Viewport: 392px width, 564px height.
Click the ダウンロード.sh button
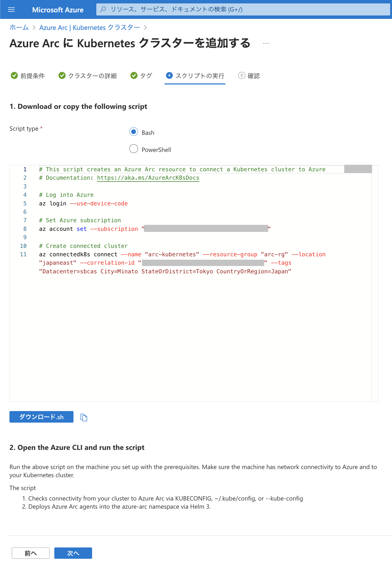click(x=41, y=417)
